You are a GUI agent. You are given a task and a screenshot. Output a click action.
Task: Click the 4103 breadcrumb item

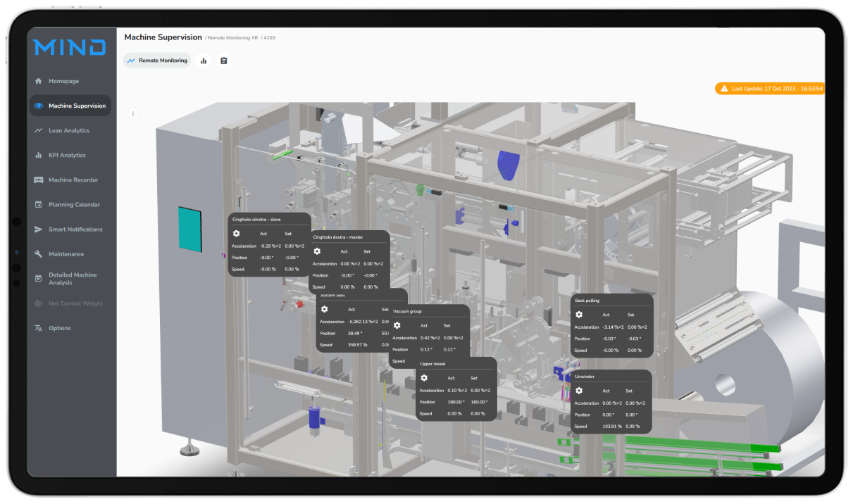tap(269, 37)
